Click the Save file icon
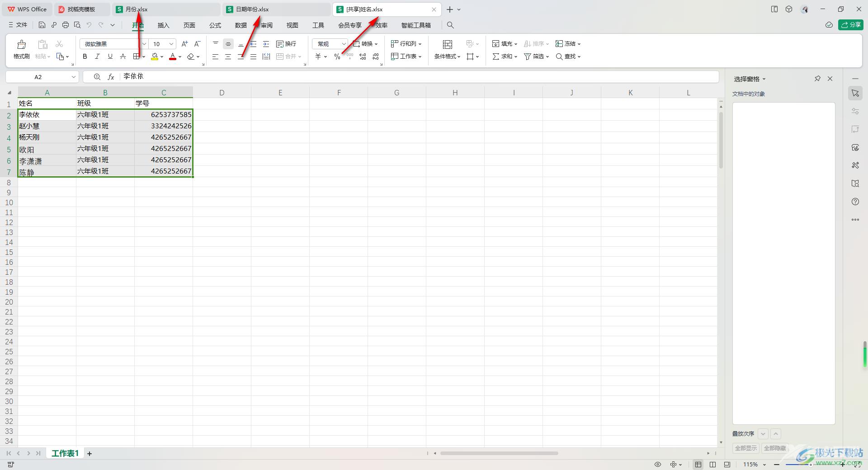Screen dimensions: 868x470 [42, 25]
